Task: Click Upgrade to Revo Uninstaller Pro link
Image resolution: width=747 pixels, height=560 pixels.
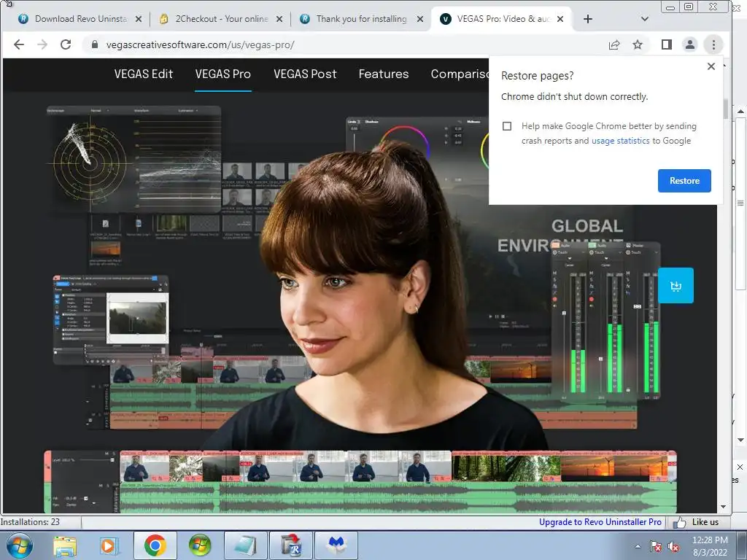Action: pos(600,522)
